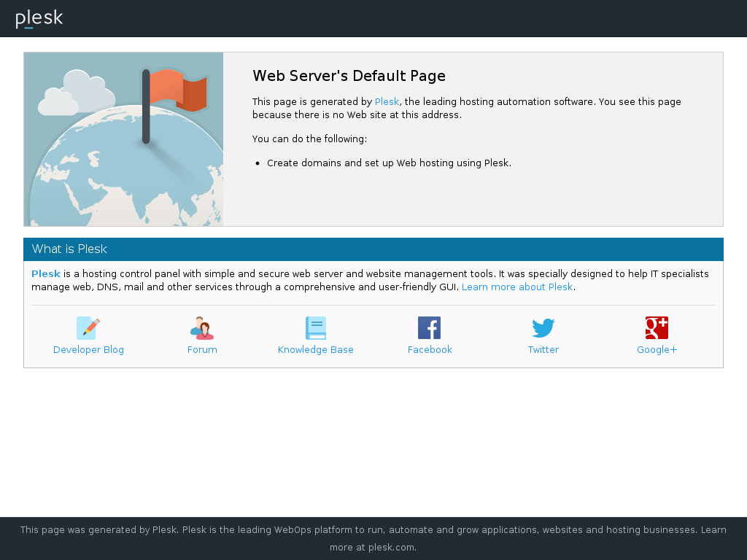
Task: Visit the Facebook text link
Action: coord(430,349)
